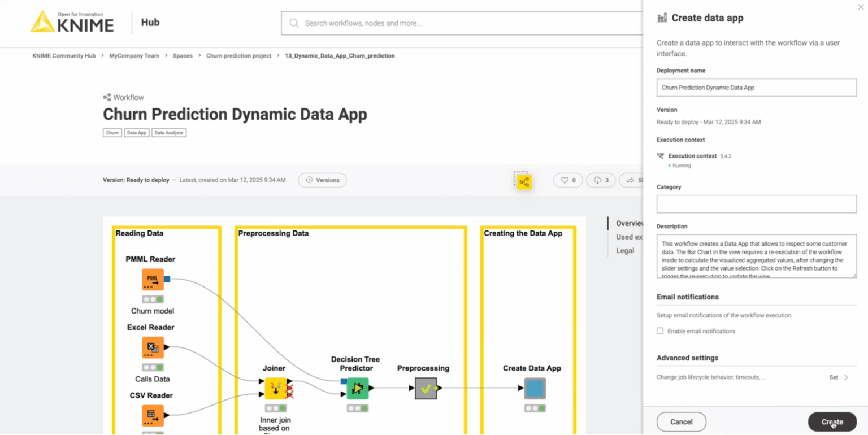This screenshot has width=868, height=435.
Task: Click the share arrow button
Action: [x=632, y=180]
